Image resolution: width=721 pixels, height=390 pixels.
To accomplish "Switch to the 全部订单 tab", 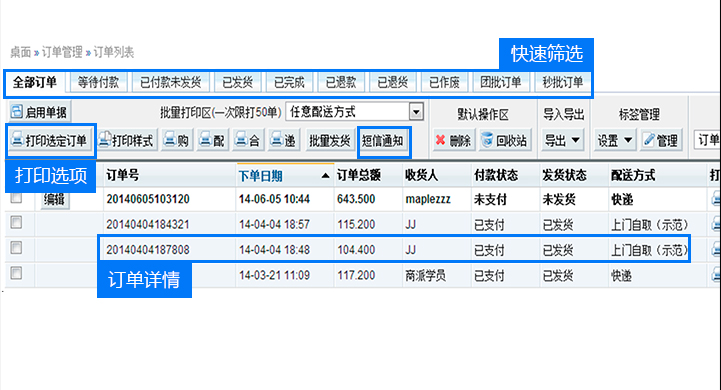I will (x=35, y=83).
